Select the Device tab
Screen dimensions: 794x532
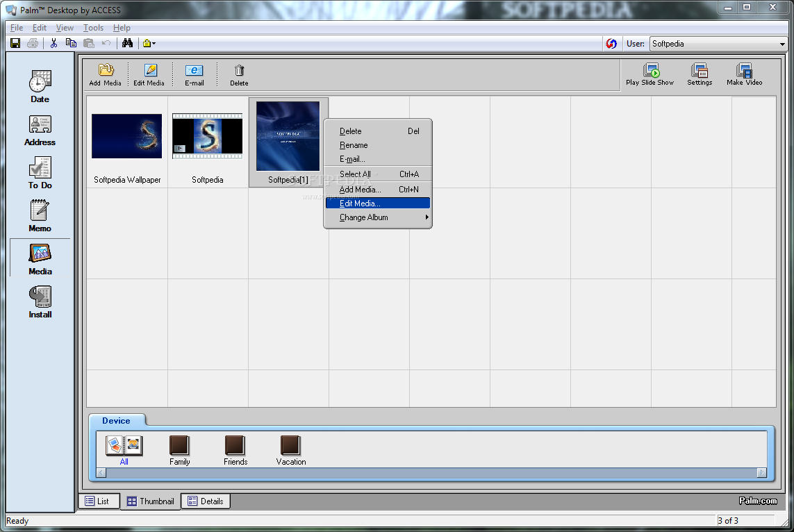click(117, 421)
